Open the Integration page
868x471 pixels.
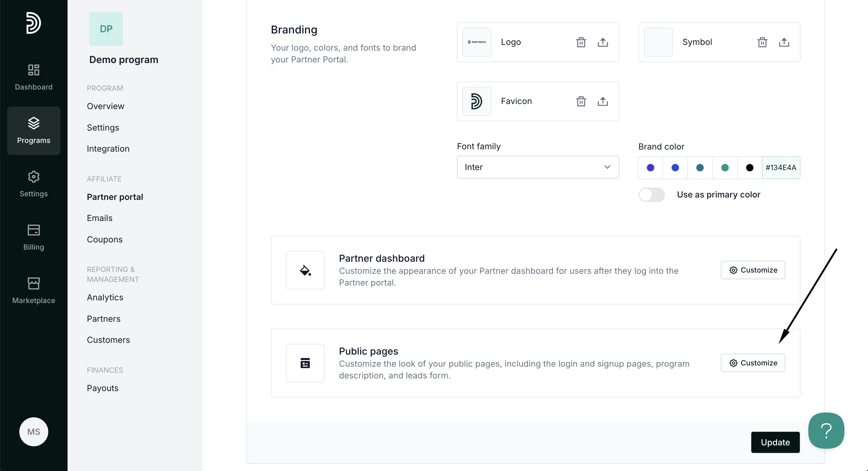pyautogui.click(x=108, y=149)
